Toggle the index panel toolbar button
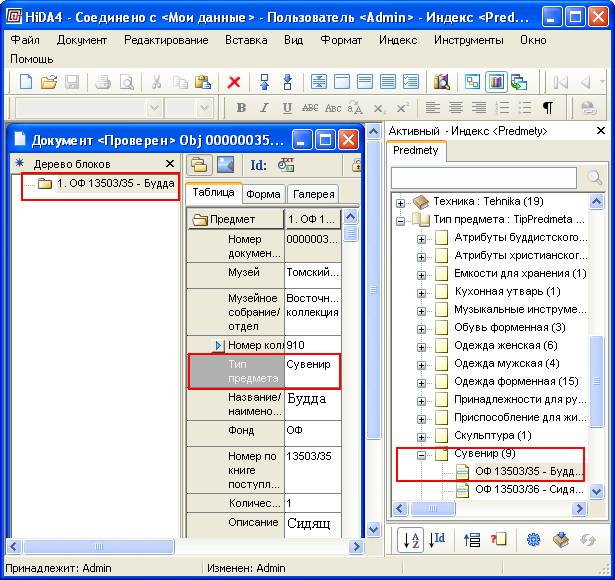The width and height of the screenshot is (615, 580). pyautogui.click(x=496, y=82)
